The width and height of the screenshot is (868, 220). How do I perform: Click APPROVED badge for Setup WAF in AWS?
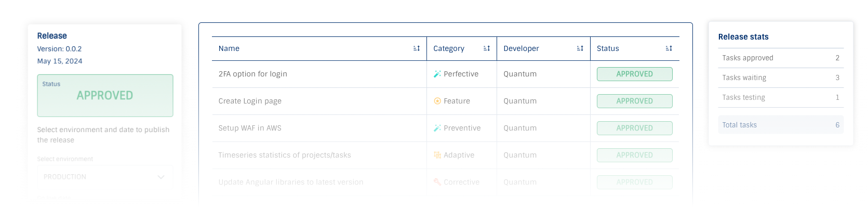click(x=635, y=128)
